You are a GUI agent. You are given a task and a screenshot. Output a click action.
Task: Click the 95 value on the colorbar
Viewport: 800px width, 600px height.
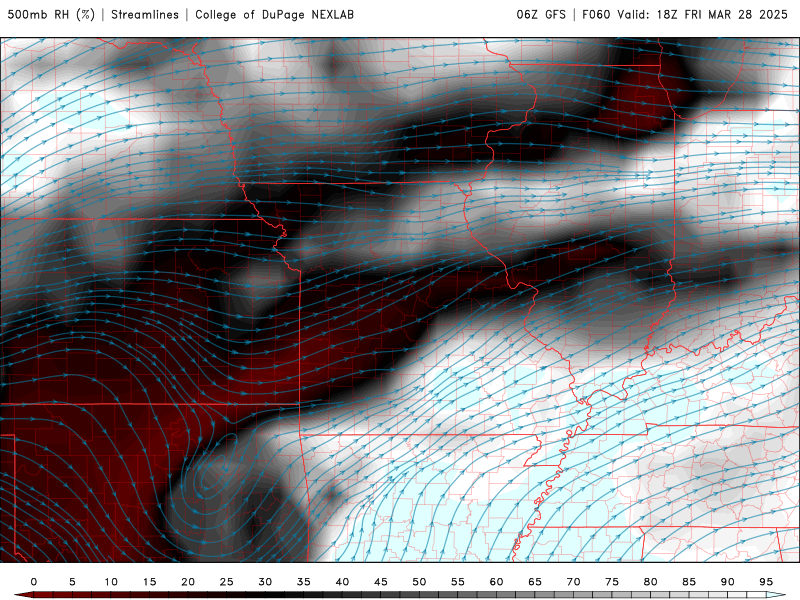[766, 582]
